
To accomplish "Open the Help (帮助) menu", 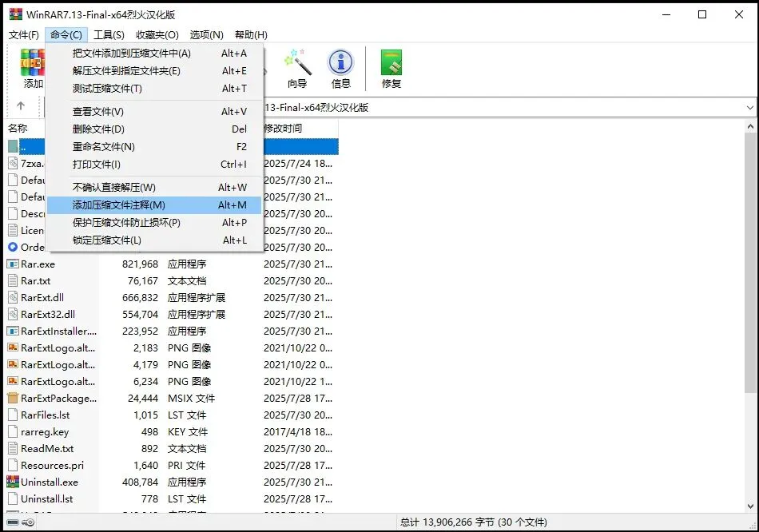I will coord(251,35).
